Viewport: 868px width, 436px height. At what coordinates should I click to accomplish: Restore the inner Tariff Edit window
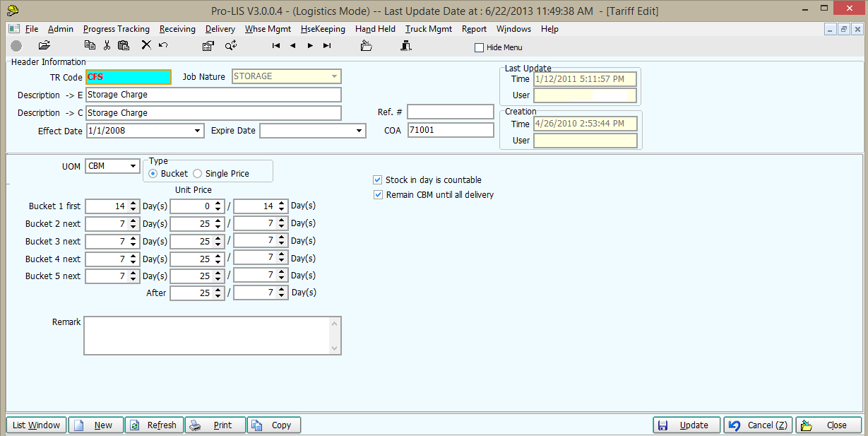coord(843,29)
